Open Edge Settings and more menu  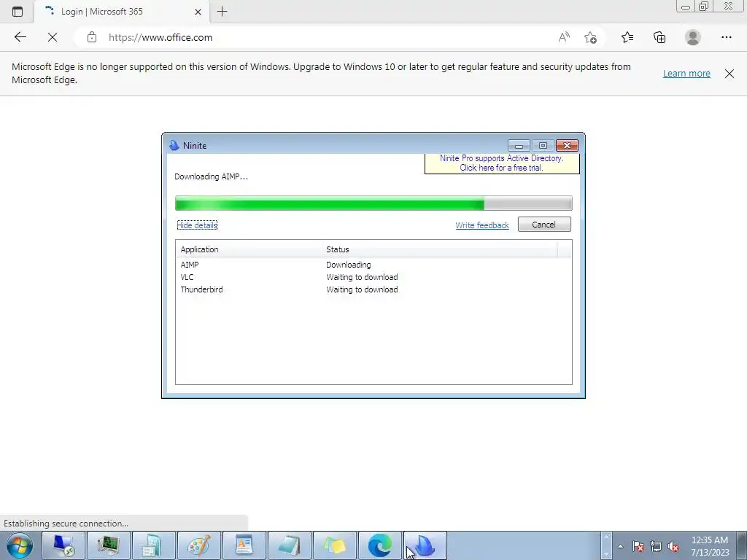click(726, 37)
